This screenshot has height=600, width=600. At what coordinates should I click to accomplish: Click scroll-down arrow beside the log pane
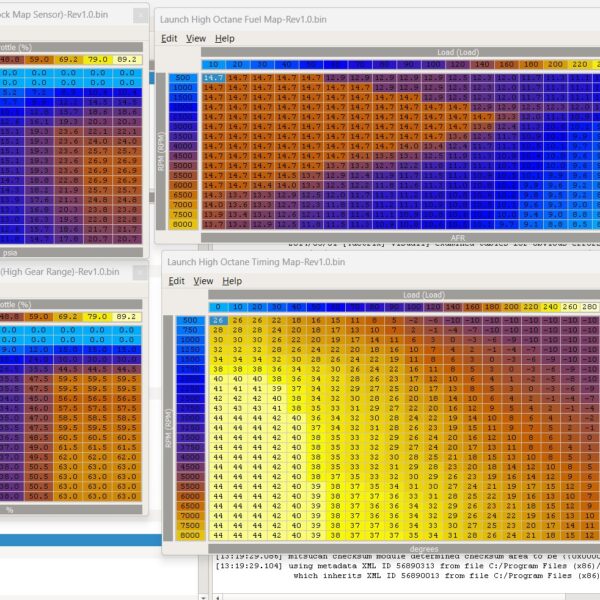tap(203, 597)
